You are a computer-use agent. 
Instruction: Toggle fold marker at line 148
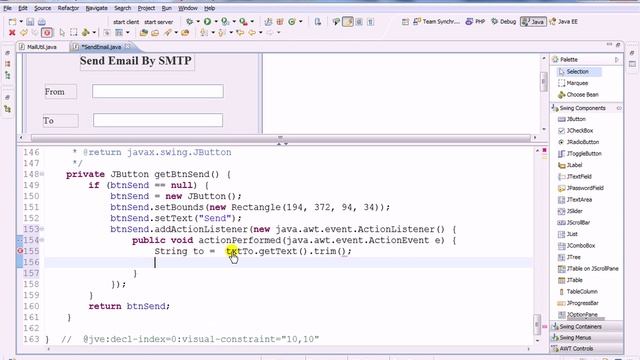coord(42,174)
